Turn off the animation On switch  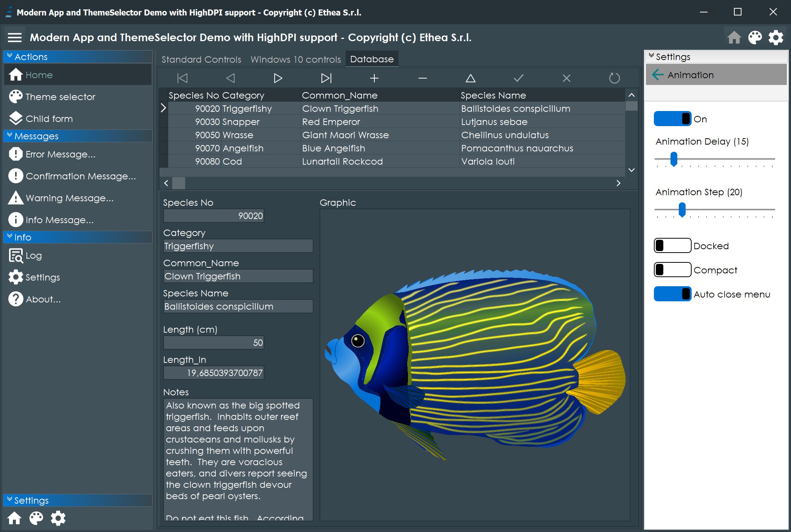tap(672, 119)
